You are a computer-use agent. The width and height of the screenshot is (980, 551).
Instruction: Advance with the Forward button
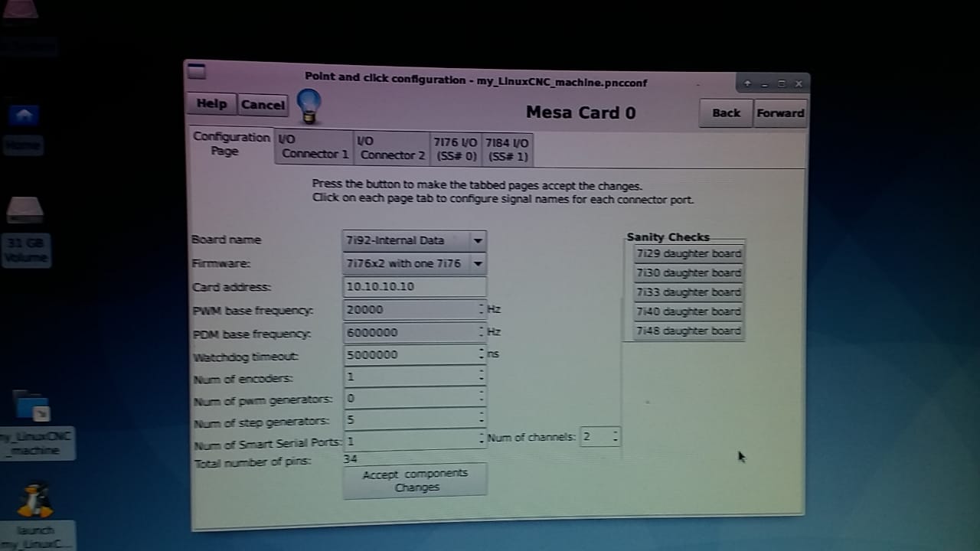tap(780, 113)
